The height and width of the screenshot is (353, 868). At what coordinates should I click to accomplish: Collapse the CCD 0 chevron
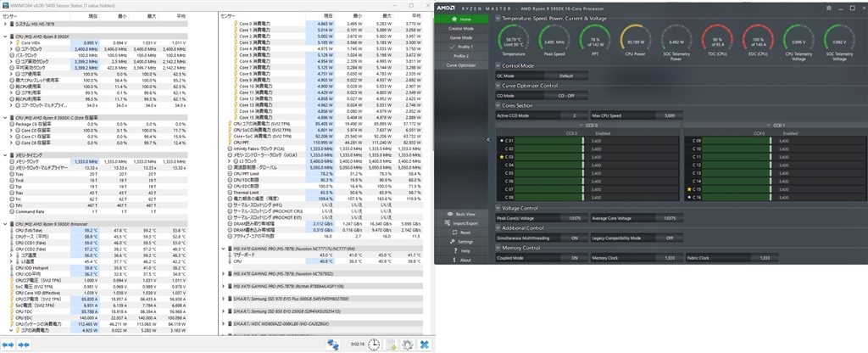click(x=581, y=126)
